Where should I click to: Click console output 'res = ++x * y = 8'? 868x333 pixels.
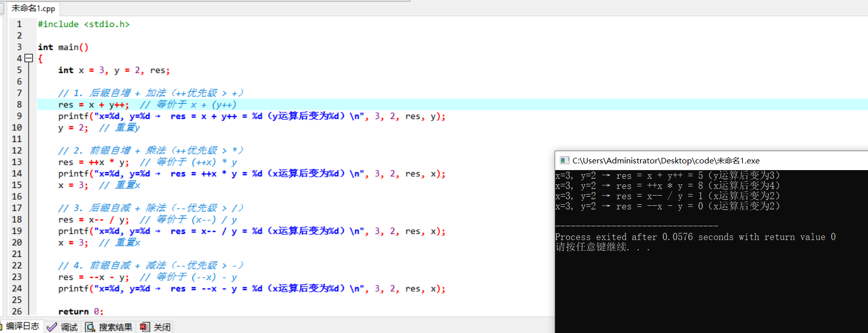(659, 186)
